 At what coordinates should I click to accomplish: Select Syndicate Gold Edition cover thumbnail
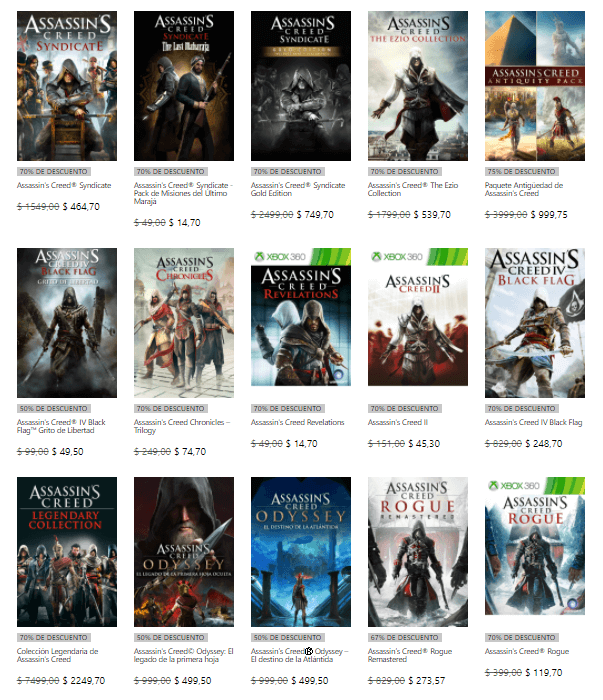point(301,86)
